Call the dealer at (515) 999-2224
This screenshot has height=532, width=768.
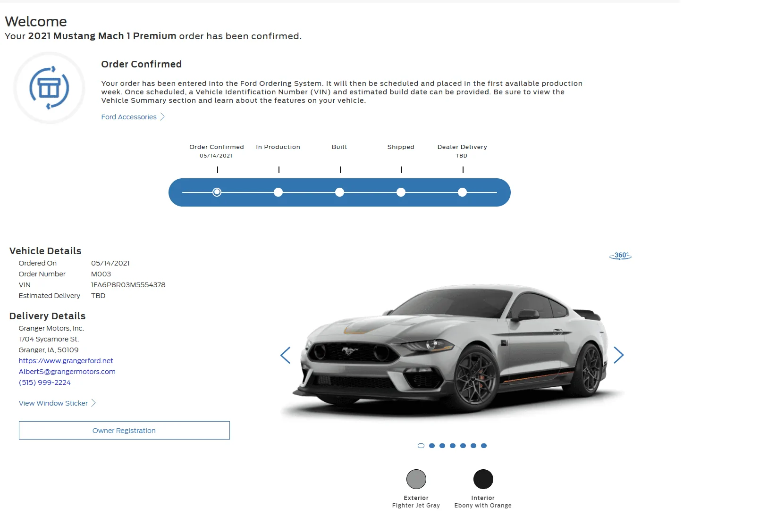pos(45,382)
